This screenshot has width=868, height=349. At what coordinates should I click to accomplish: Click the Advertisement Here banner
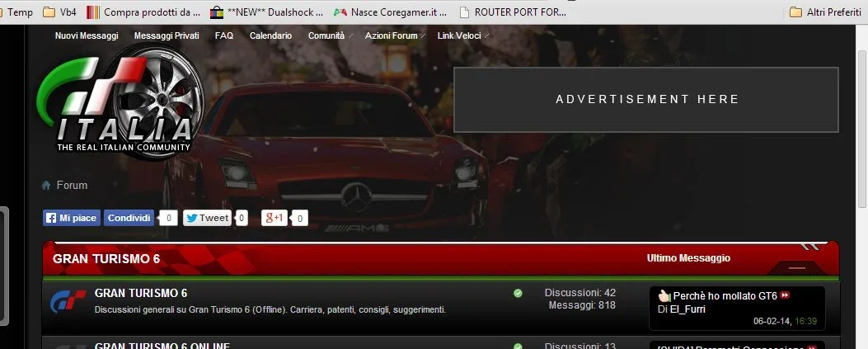pos(646,100)
